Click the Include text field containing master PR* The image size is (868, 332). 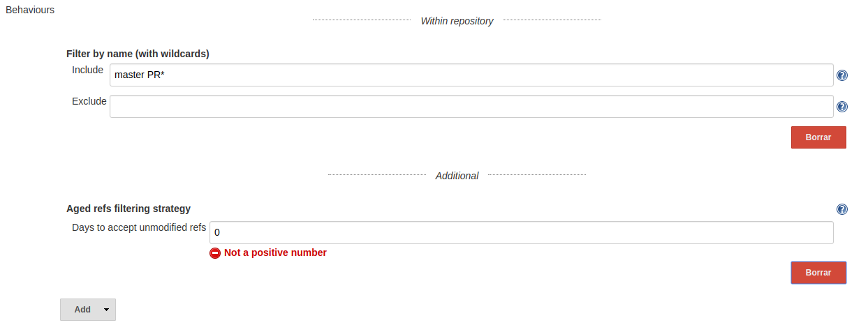click(x=471, y=75)
